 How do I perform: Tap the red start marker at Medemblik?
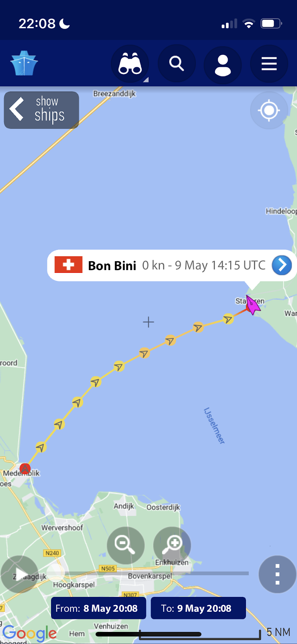pos(25,469)
